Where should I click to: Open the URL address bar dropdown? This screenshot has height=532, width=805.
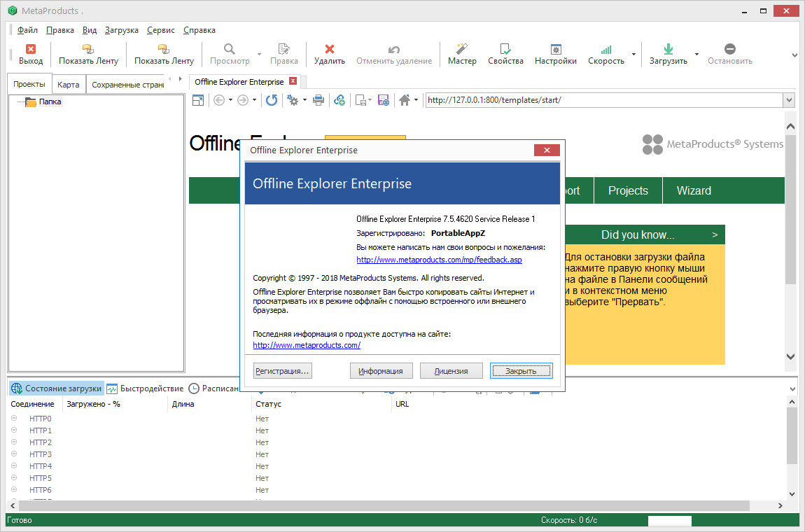789,100
